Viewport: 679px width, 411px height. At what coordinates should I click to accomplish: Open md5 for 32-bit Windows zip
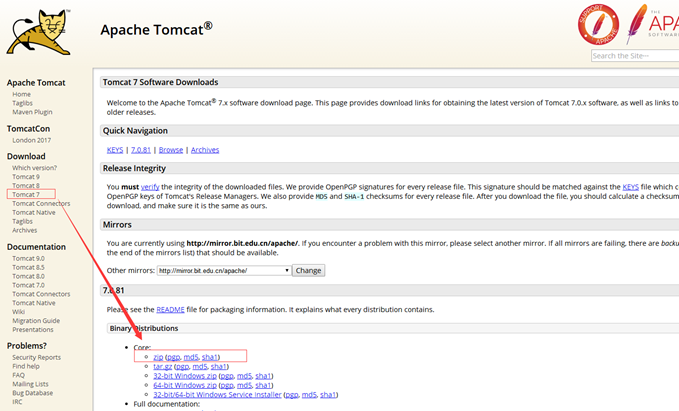(x=244, y=376)
